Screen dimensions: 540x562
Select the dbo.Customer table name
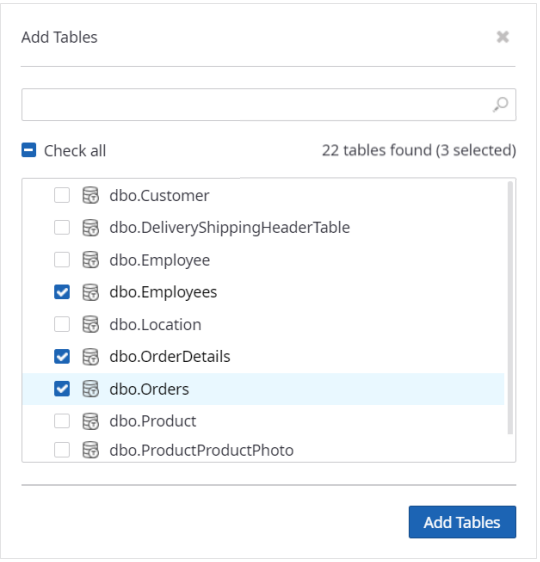coord(159,196)
